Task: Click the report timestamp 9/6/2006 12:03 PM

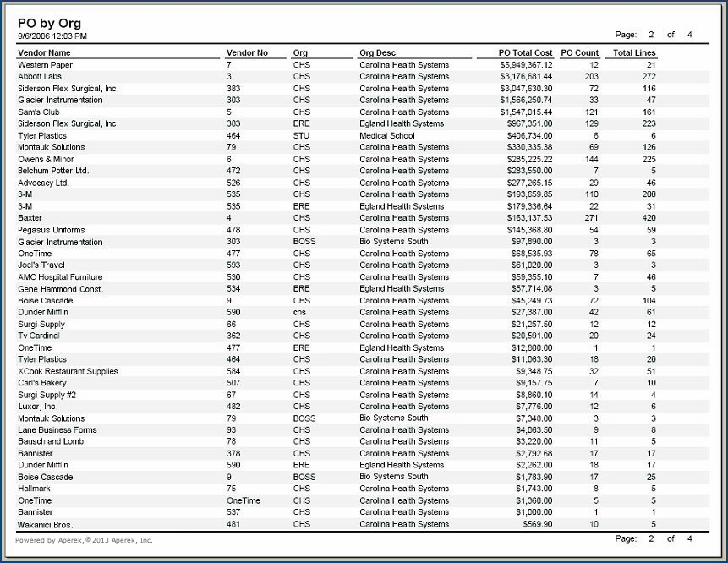Action: tap(52, 36)
